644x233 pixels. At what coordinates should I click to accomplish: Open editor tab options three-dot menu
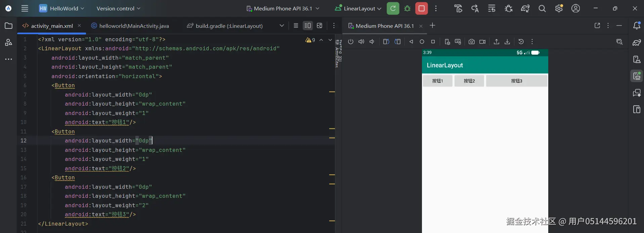click(334, 25)
